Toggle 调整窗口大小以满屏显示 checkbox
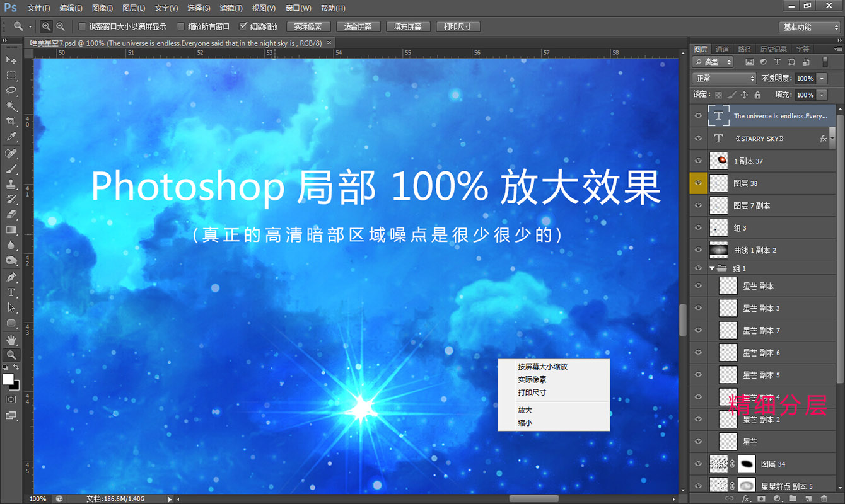Viewport: 845px width, 504px height. [82, 26]
